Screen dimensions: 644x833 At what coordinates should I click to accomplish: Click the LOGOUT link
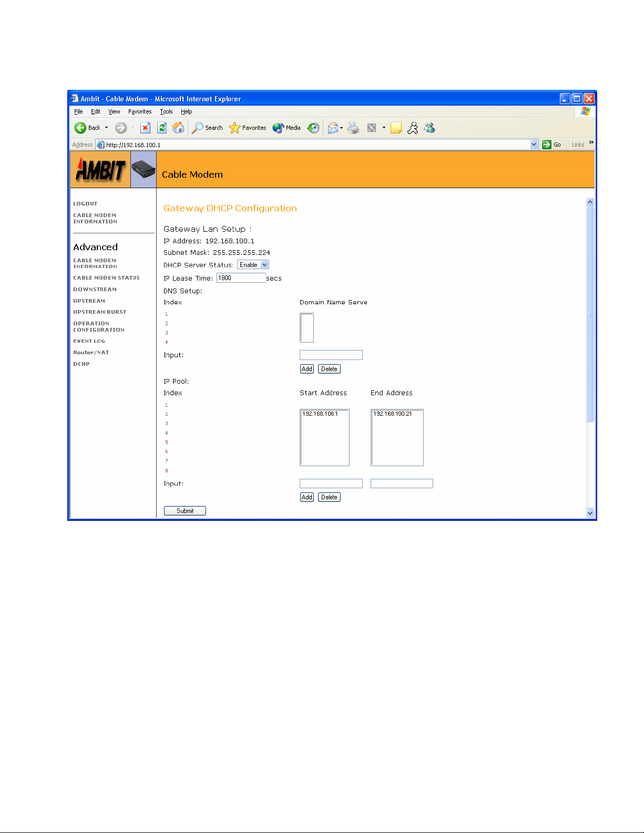(85, 203)
